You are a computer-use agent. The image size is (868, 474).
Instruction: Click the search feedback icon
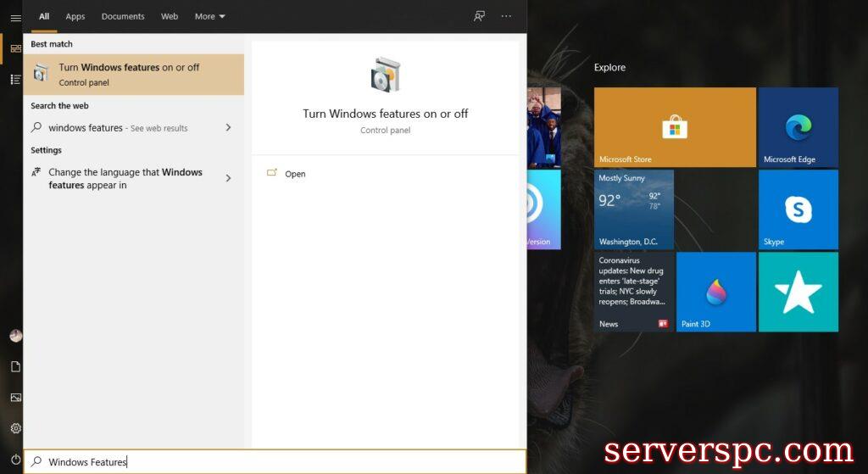click(x=480, y=16)
